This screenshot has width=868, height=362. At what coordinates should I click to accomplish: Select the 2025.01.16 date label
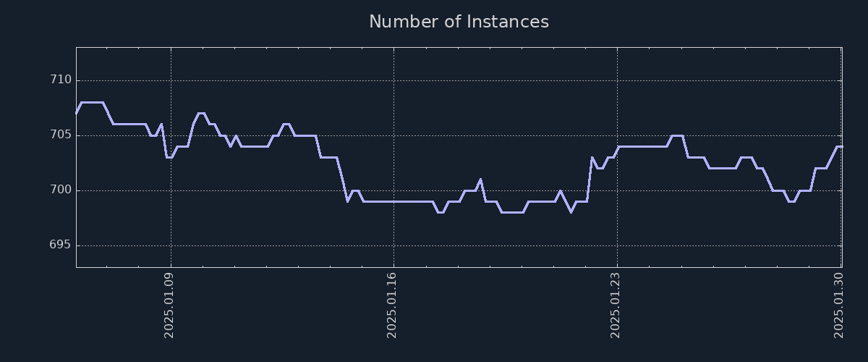[392, 305]
